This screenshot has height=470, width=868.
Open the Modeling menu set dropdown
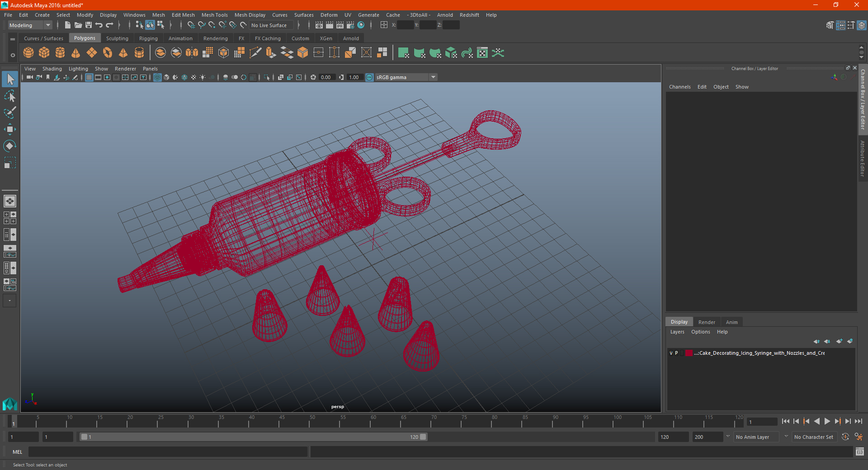(30, 25)
